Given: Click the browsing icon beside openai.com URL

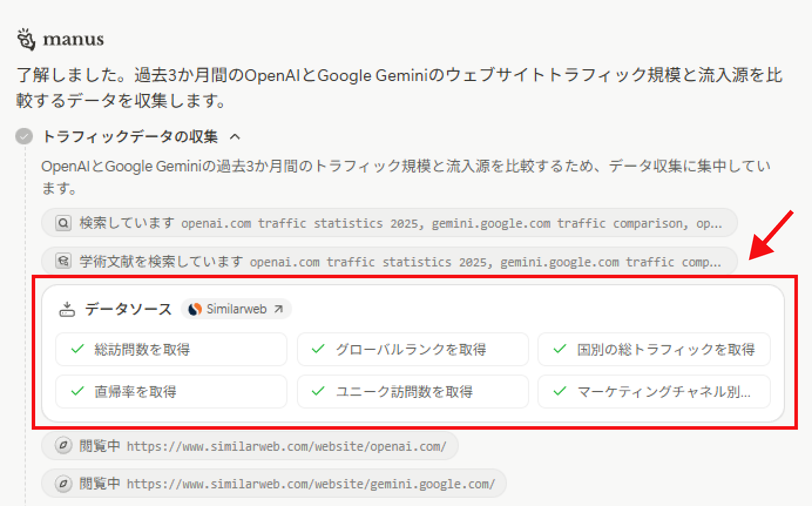Looking at the screenshot, I should click(x=63, y=446).
